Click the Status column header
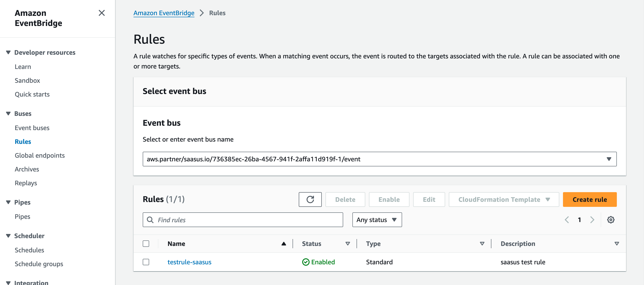 [x=311, y=244]
